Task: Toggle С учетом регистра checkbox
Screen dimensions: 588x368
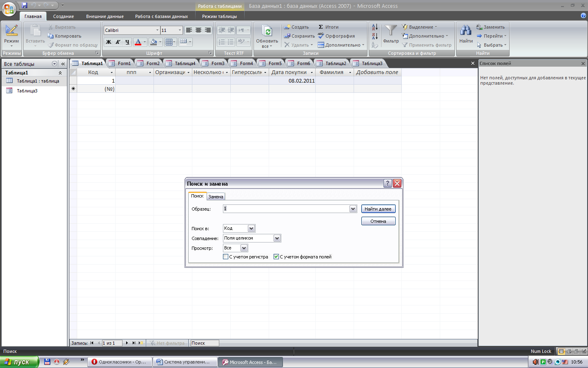Action: tap(225, 257)
